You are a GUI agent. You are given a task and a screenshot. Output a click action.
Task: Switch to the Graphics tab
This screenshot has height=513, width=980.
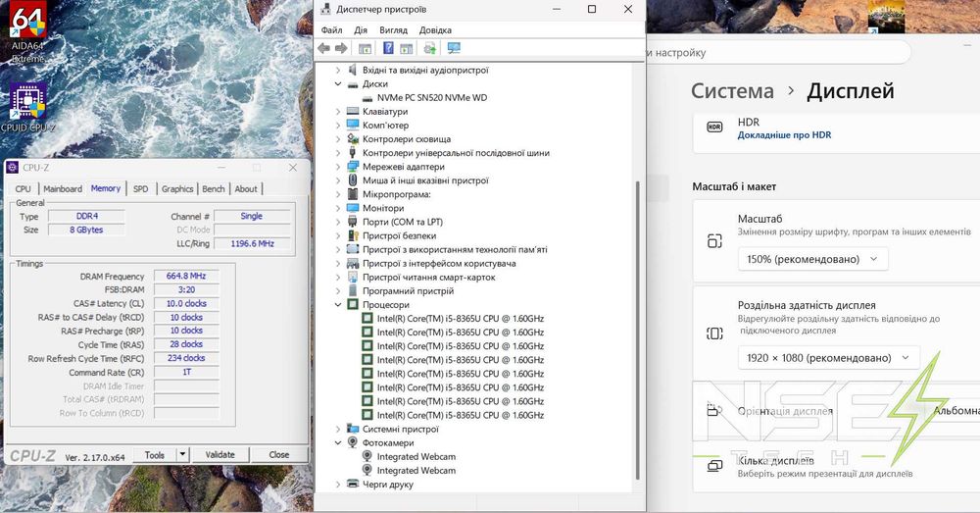[x=177, y=189]
